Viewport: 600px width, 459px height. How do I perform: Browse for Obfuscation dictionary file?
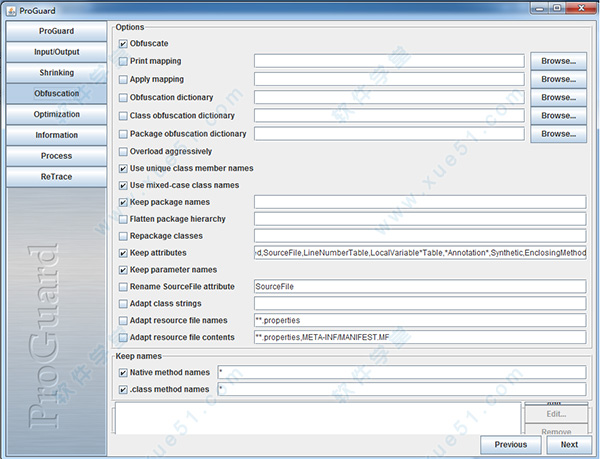pos(558,98)
